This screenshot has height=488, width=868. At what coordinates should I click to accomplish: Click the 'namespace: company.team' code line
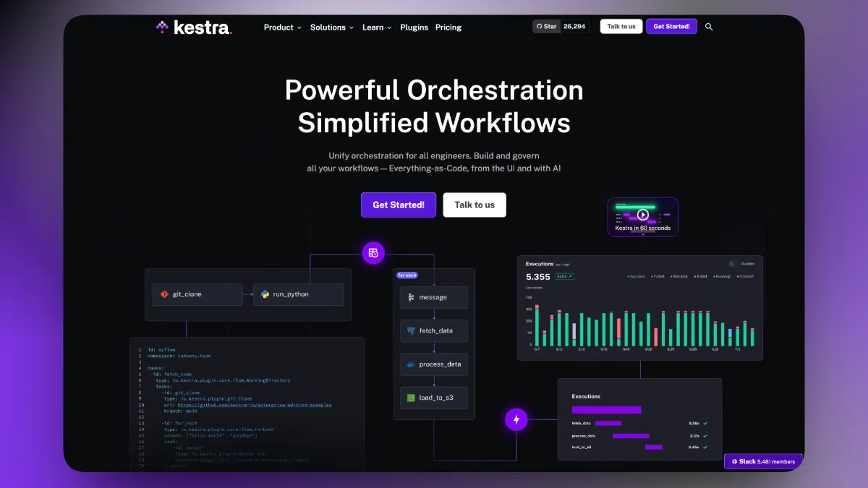[179, 356]
